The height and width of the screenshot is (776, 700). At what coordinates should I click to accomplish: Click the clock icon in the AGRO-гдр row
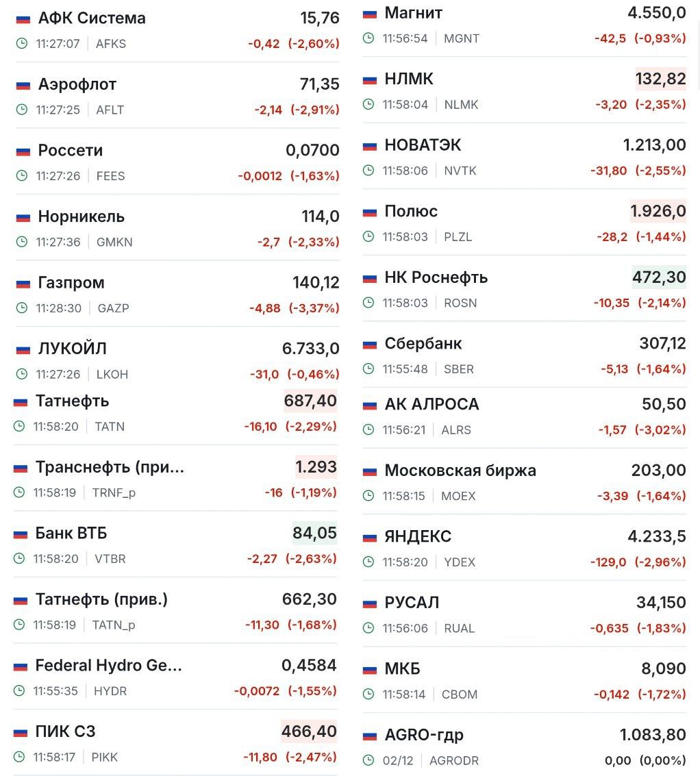click(368, 760)
